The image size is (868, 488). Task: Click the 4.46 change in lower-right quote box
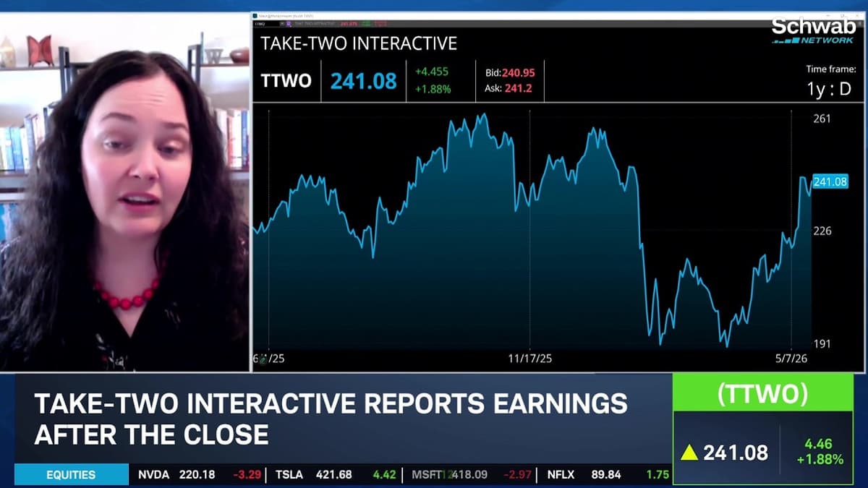818,445
